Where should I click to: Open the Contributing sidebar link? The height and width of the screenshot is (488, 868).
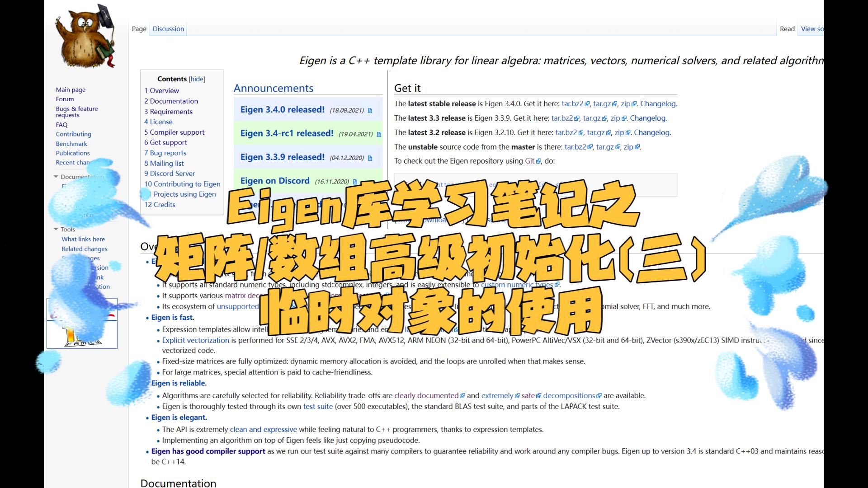pyautogui.click(x=73, y=134)
